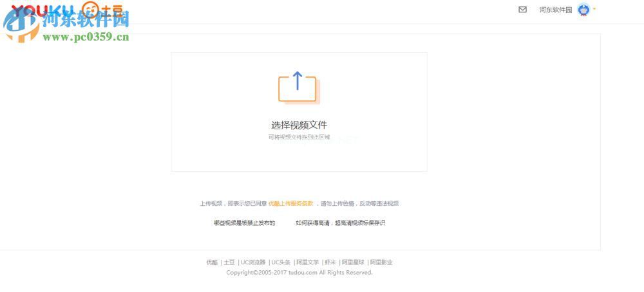The height and width of the screenshot is (292, 644).
Task: Click the 土豆 footer link
Action: tap(229, 262)
